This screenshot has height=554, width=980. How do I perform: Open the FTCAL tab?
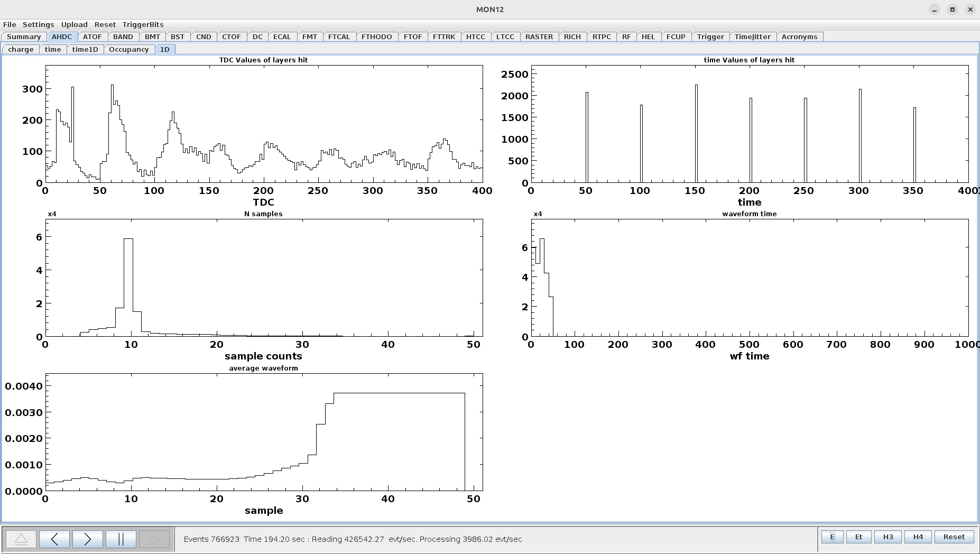(339, 36)
